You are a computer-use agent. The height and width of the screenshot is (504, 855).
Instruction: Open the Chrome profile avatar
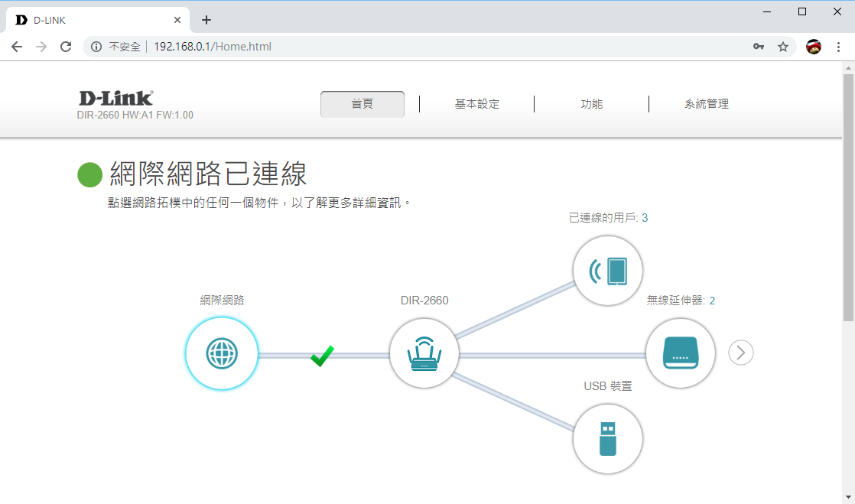coord(814,47)
